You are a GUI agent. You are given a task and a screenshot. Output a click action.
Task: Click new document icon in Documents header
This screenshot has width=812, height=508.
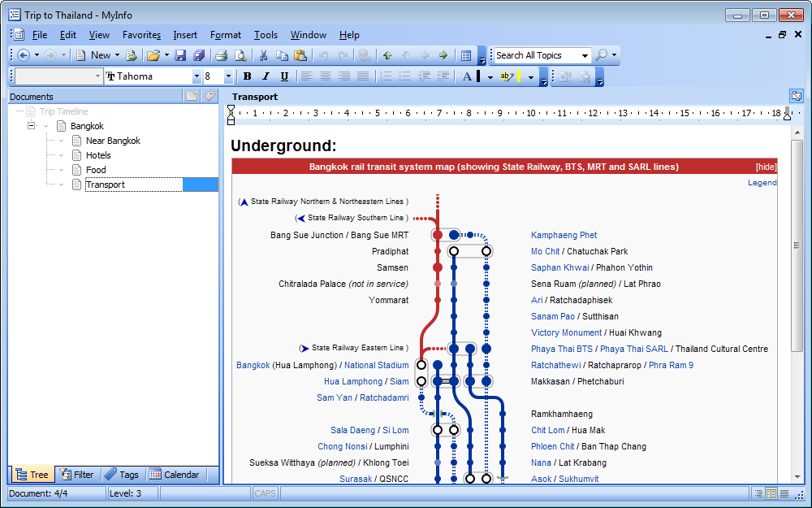coord(192,96)
